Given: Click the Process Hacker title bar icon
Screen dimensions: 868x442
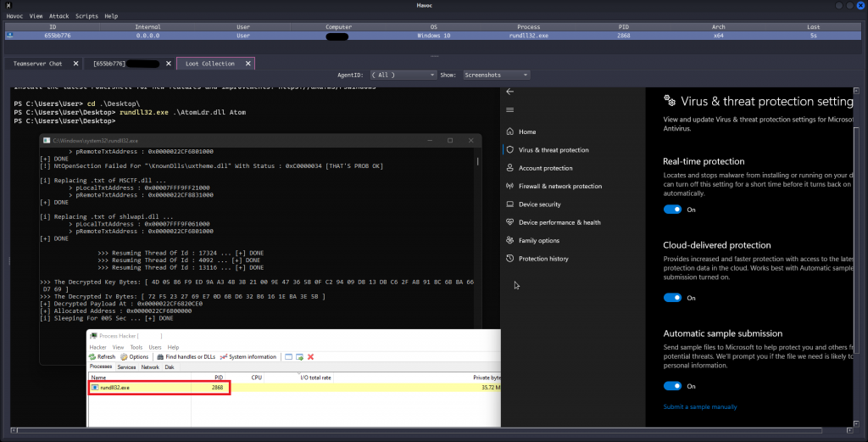Looking at the screenshot, I should 93,336.
